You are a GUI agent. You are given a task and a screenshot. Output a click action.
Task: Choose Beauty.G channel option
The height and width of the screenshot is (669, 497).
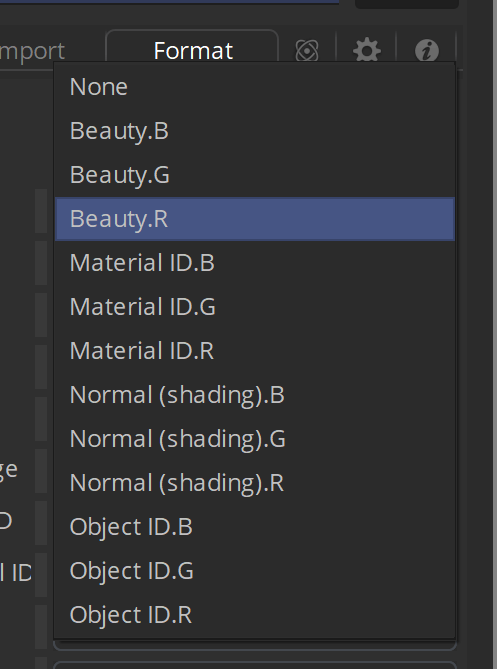coord(255,175)
